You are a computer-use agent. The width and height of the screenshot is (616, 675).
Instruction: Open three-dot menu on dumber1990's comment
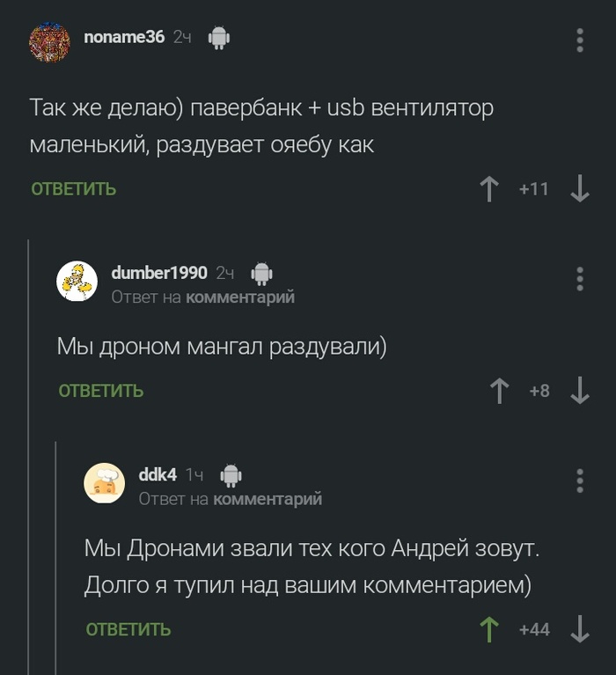(579, 278)
